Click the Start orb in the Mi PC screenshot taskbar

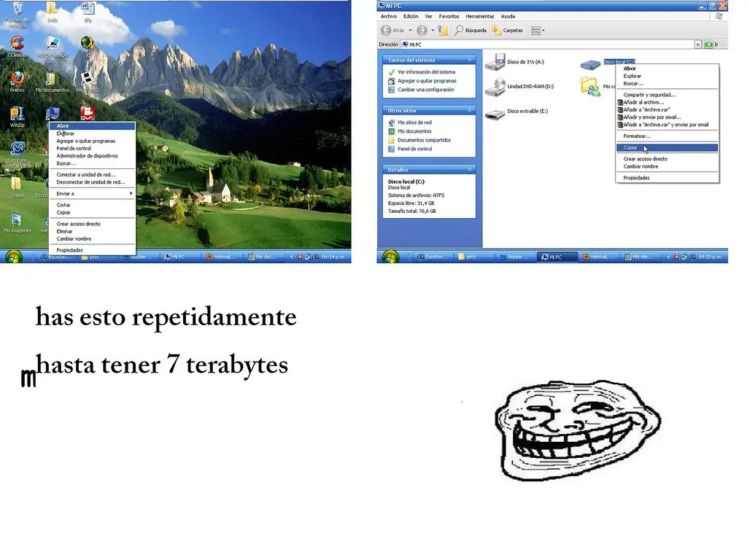pos(391,257)
